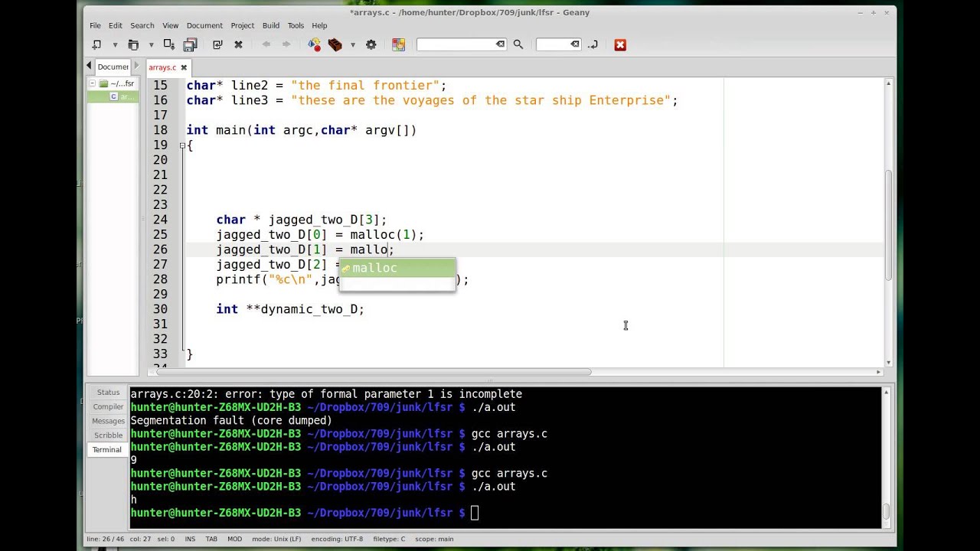Click the Run/Execute gear icon
Image resolution: width=980 pixels, height=551 pixels.
click(x=371, y=44)
